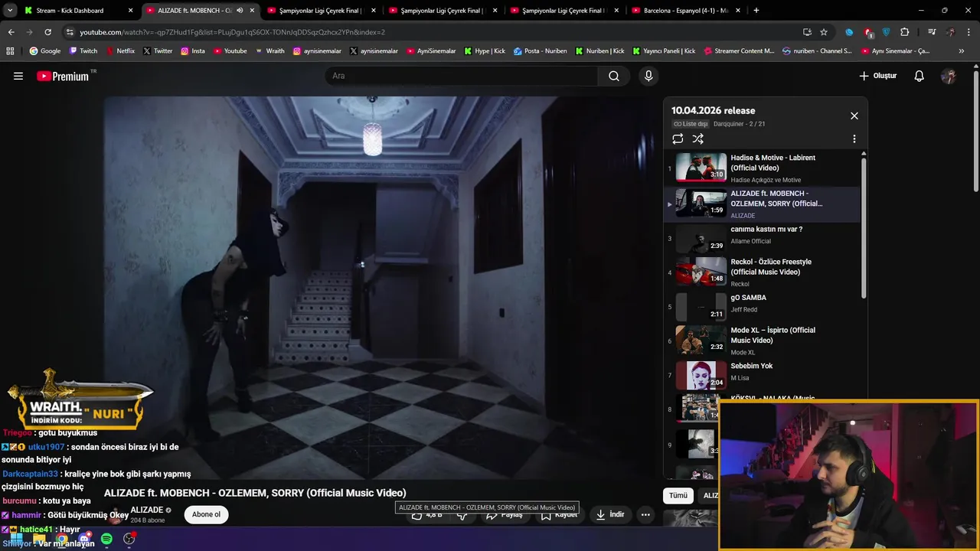Reload the current page
Screen dimensions: 980x551
tap(47, 32)
